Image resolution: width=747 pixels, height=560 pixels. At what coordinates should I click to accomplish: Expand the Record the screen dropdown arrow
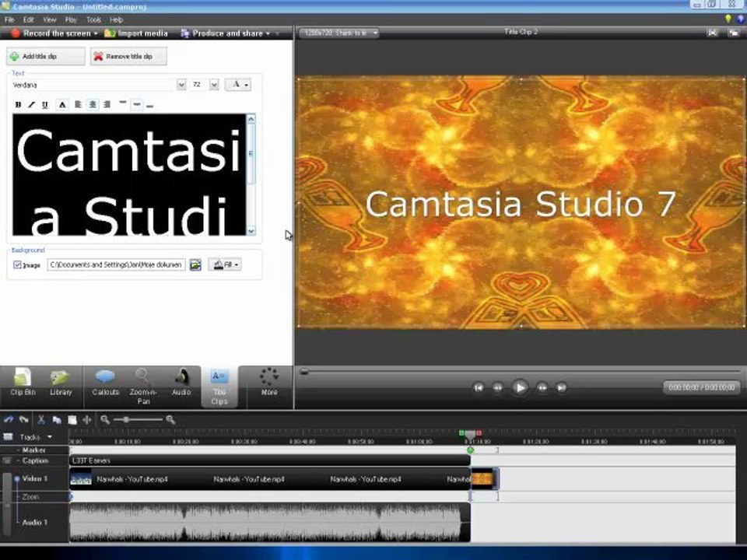point(96,33)
